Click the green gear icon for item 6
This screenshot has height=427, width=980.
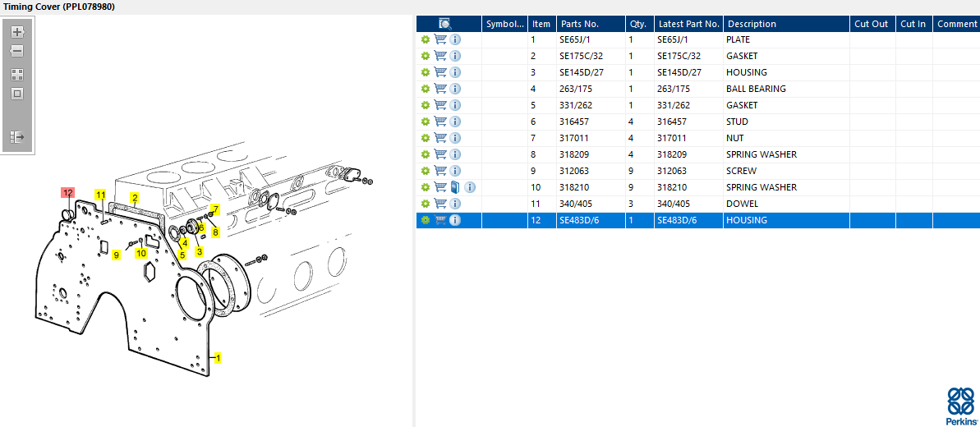tap(426, 122)
